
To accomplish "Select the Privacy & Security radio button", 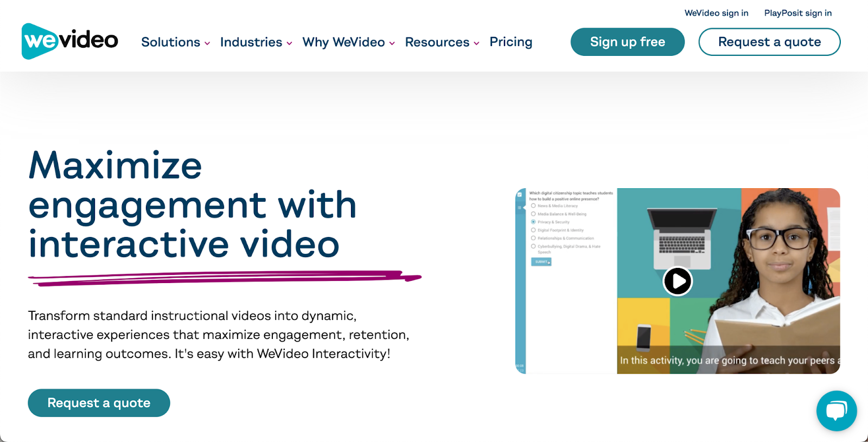I will (x=533, y=222).
